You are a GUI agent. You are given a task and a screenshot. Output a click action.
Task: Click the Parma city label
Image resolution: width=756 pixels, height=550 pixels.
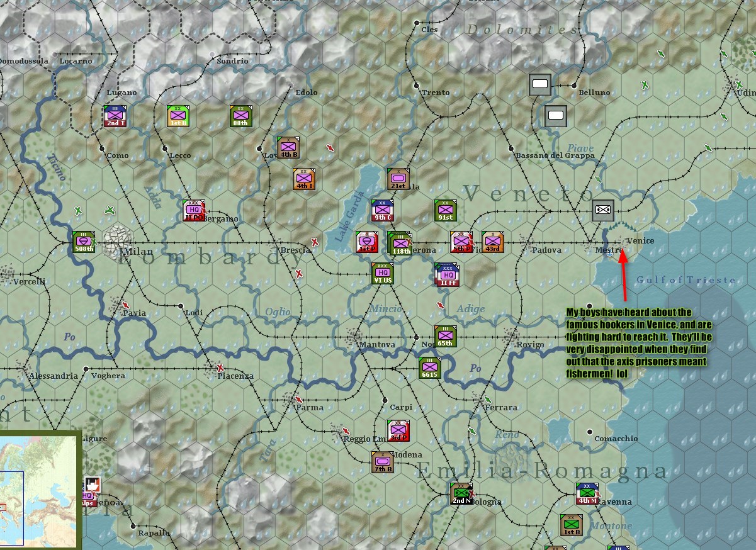tap(309, 408)
